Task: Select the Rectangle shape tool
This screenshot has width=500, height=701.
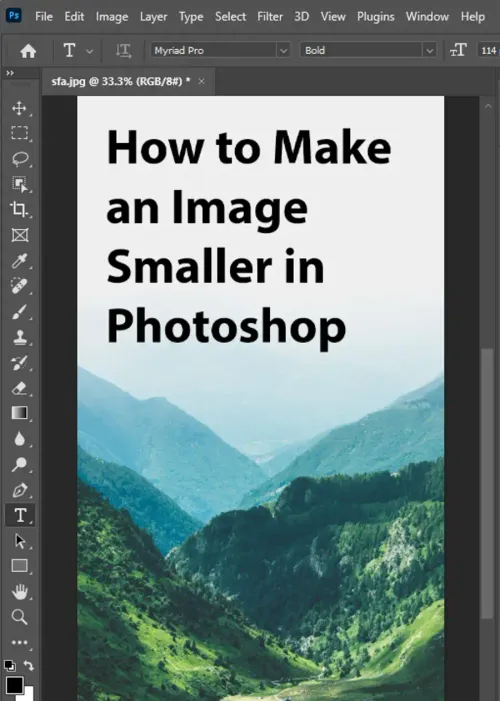Action: coord(19,566)
